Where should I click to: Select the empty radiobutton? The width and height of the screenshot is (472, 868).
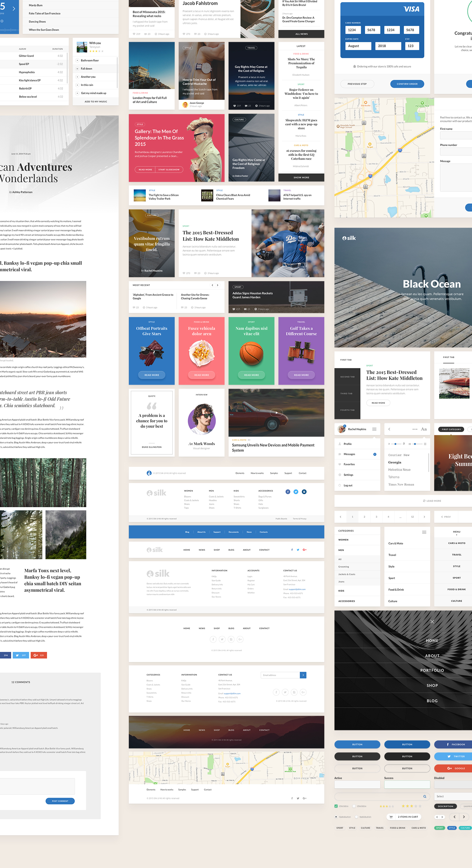pyautogui.click(x=356, y=817)
